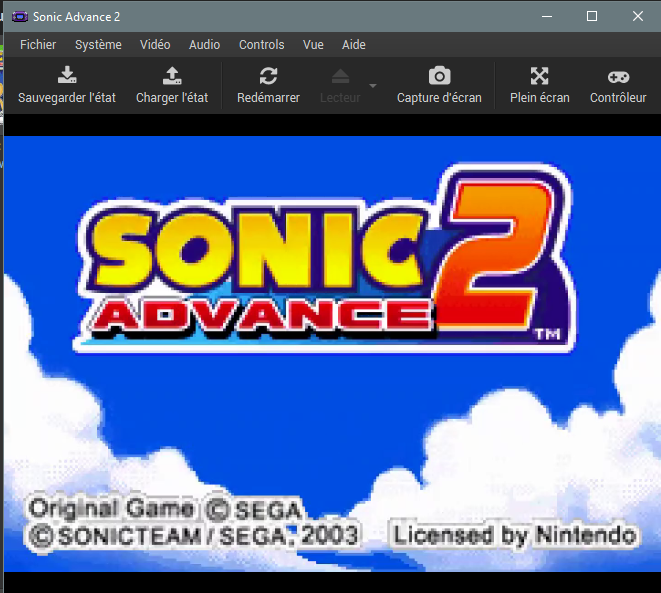Enter full screen with Plein écran
The image size is (661, 593).
click(x=539, y=77)
